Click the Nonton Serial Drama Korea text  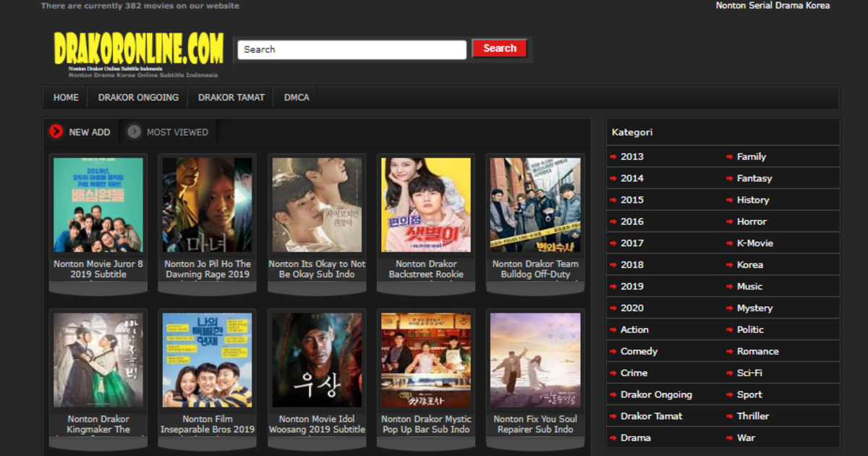pyautogui.click(x=773, y=6)
